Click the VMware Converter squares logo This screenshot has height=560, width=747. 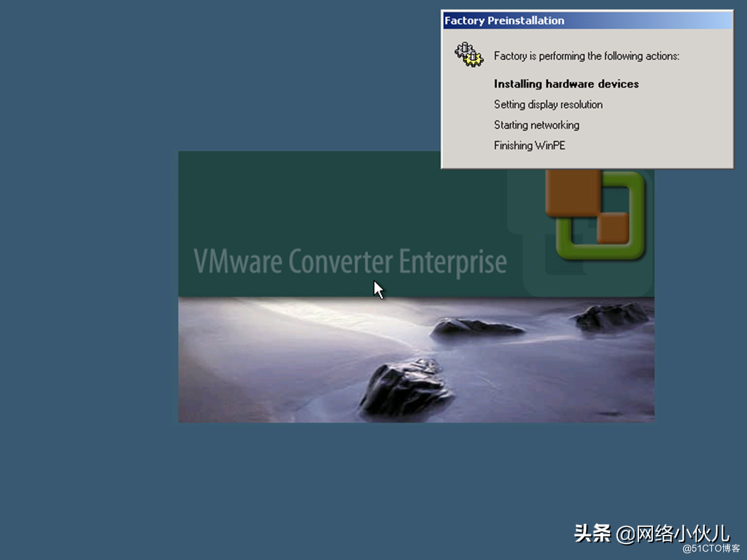pos(595,215)
